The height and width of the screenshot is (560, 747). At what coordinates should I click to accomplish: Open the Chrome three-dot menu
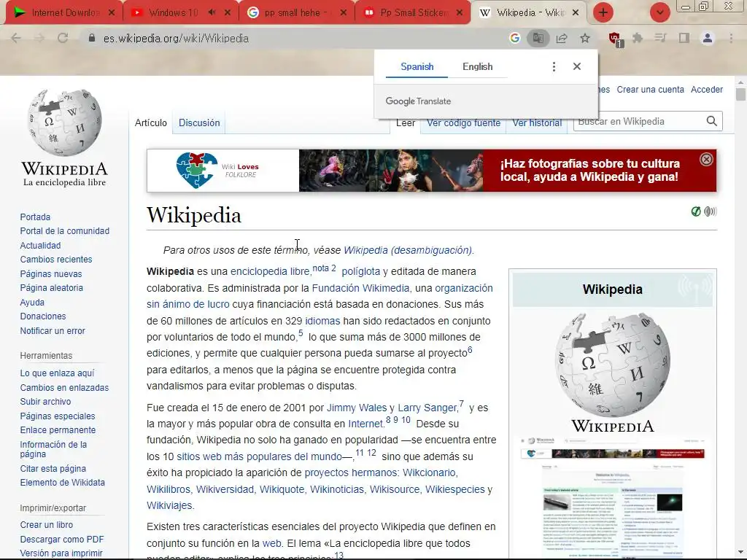click(731, 38)
